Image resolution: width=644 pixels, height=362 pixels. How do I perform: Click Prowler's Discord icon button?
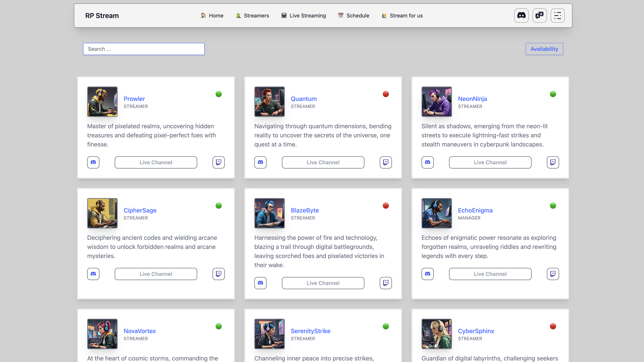[x=93, y=162]
